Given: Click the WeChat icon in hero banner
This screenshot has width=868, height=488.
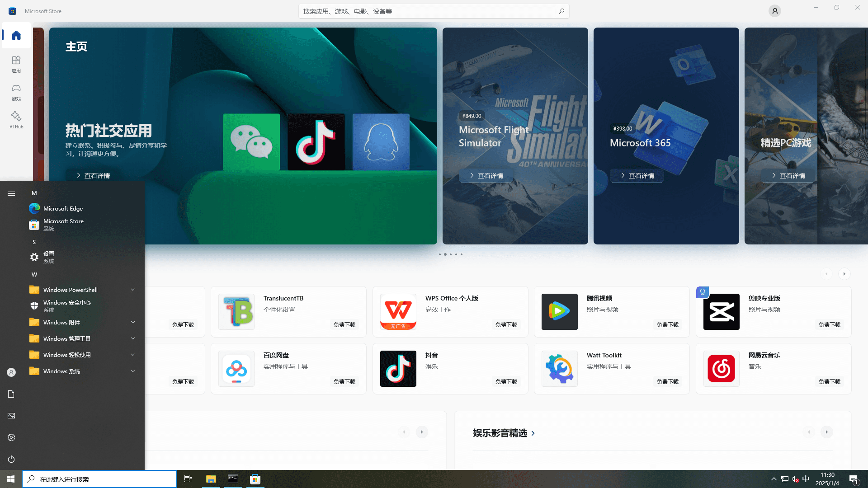Looking at the screenshot, I should (251, 142).
